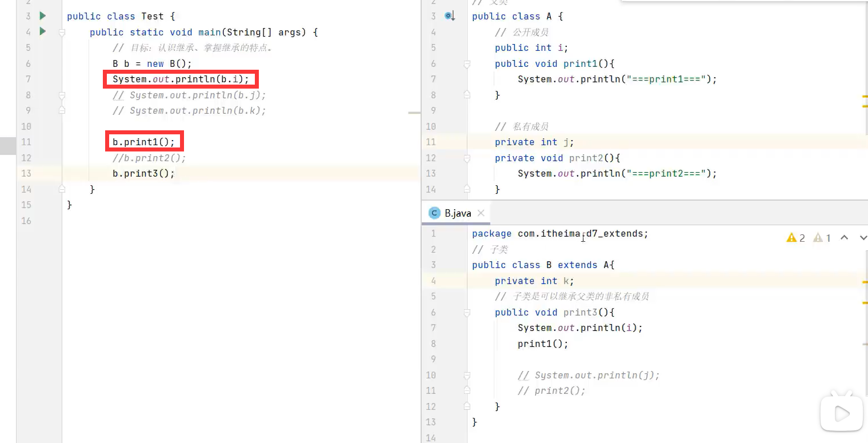The image size is (868, 443).
Task: Click the 'b.print3();' call
Action: pos(143,173)
